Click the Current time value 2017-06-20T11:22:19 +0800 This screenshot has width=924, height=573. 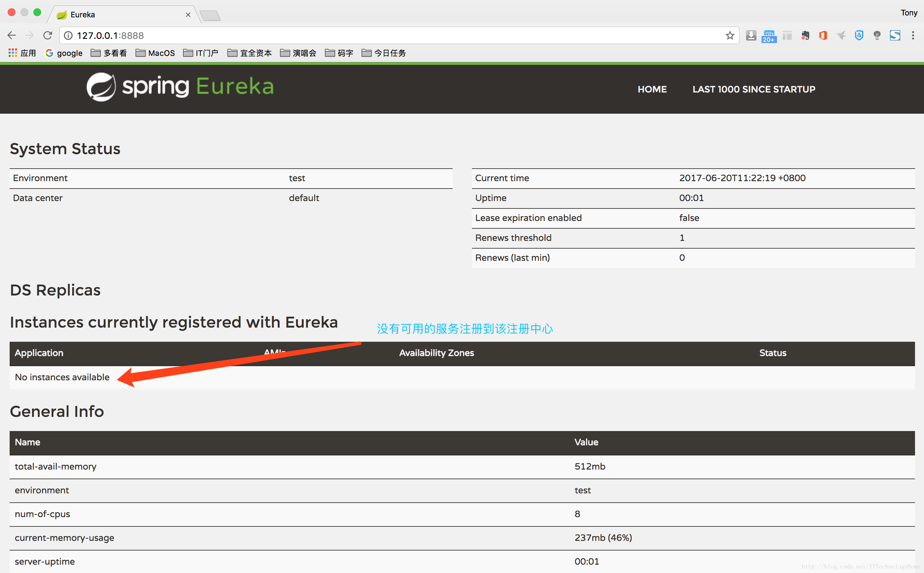click(742, 178)
